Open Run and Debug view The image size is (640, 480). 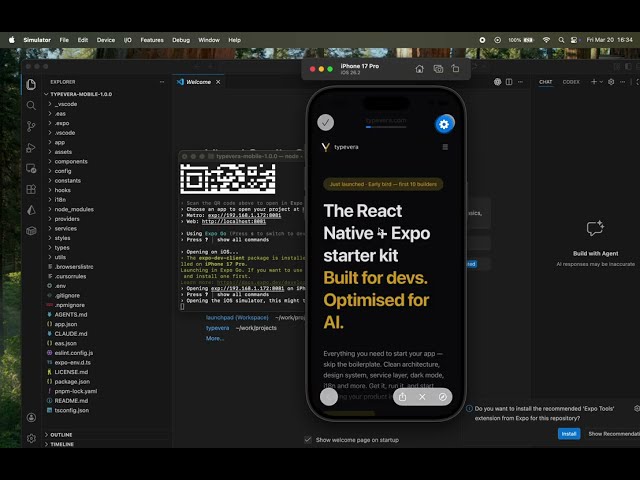tap(31, 147)
